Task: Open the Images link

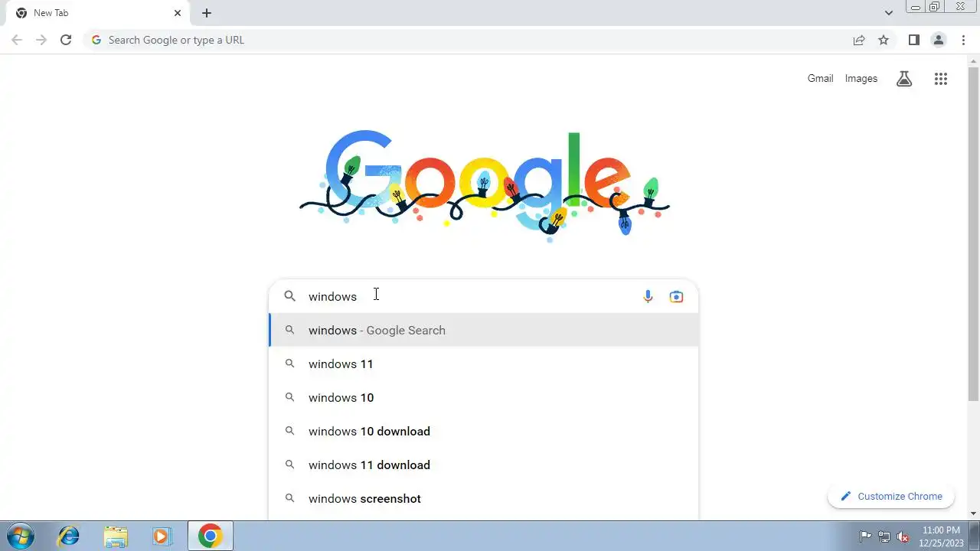Action: pos(861,78)
